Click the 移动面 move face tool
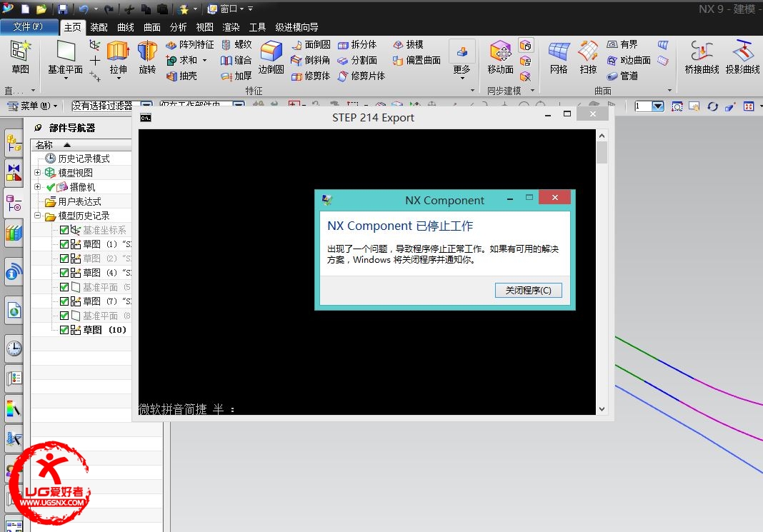The image size is (763, 532). tap(500, 57)
